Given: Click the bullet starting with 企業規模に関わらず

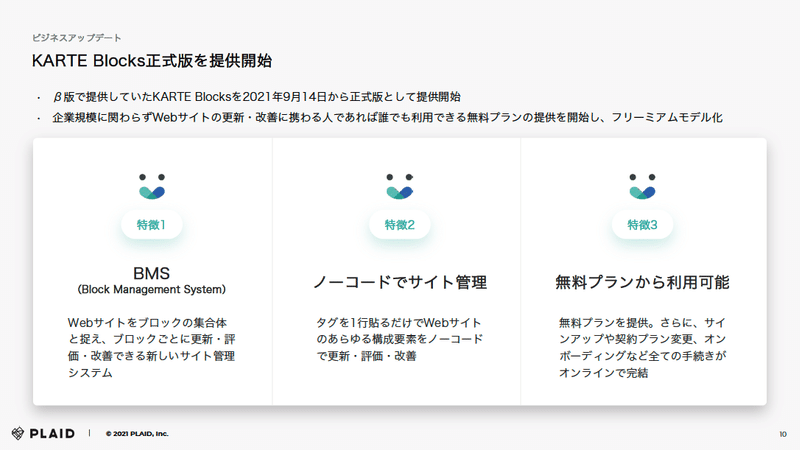Looking at the screenshot, I should coord(387,117).
